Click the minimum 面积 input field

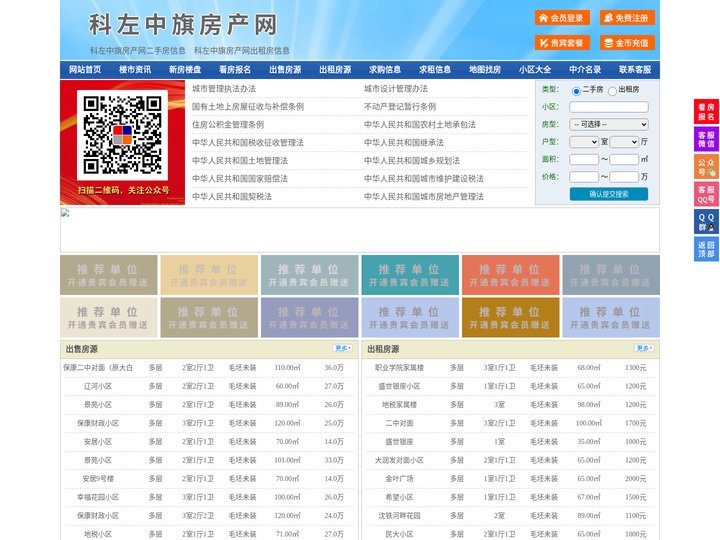point(584,159)
